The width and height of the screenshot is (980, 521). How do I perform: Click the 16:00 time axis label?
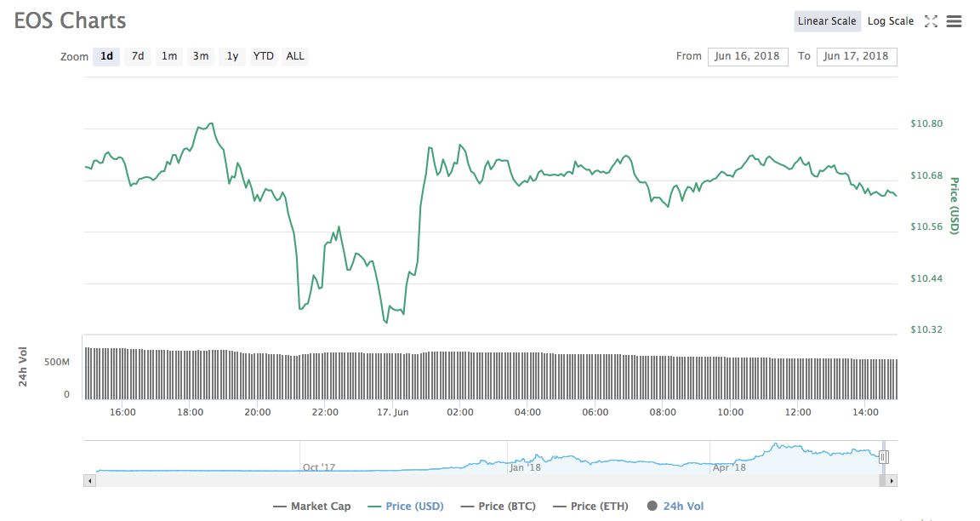122,413
